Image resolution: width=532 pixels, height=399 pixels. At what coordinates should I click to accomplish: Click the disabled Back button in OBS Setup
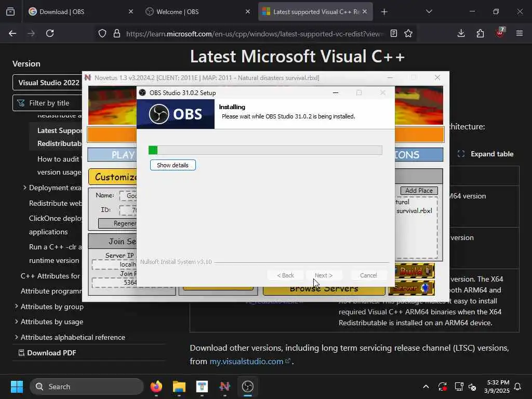pos(285,275)
